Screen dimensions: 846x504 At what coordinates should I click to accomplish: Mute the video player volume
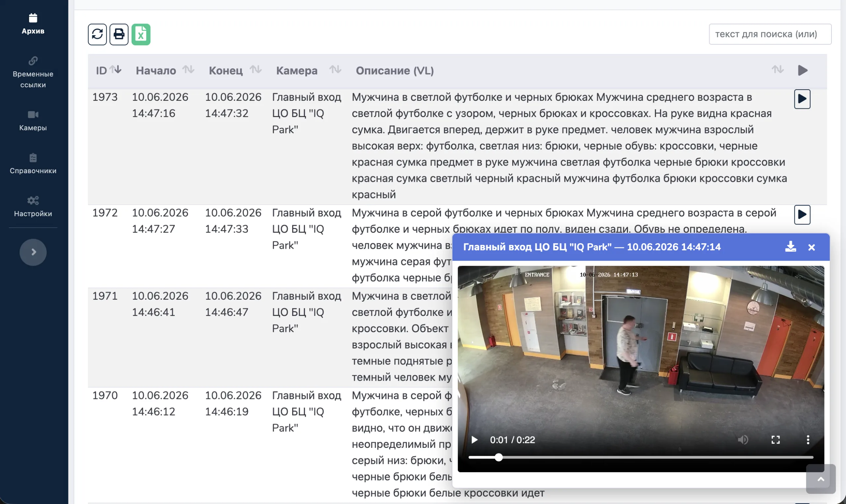pyautogui.click(x=743, y=440)
